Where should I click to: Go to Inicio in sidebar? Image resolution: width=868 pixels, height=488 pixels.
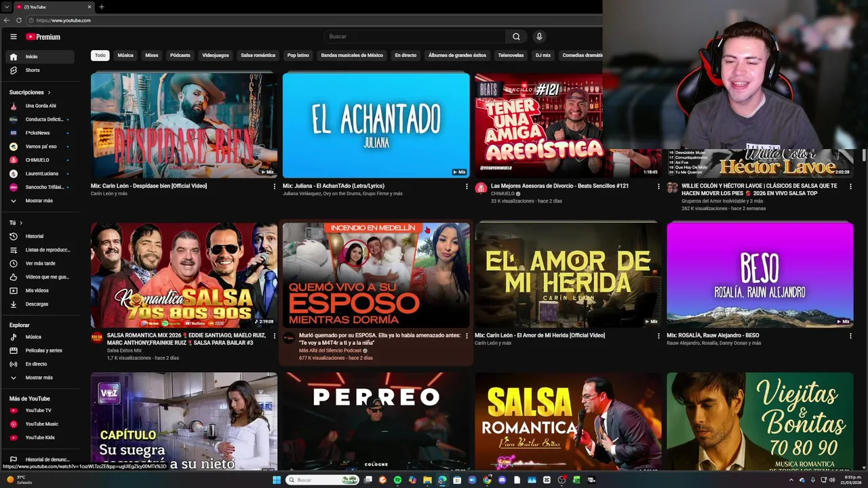tap(41, 56)
